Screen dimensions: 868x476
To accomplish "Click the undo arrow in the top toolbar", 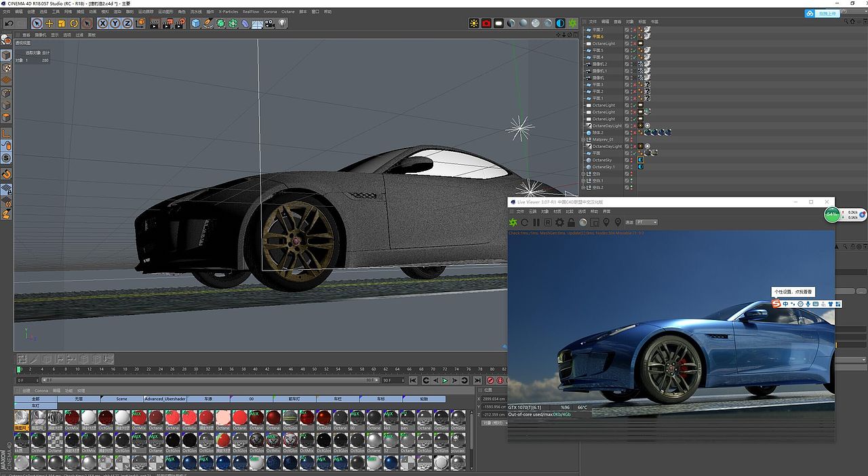I will [x=8, y=23].
